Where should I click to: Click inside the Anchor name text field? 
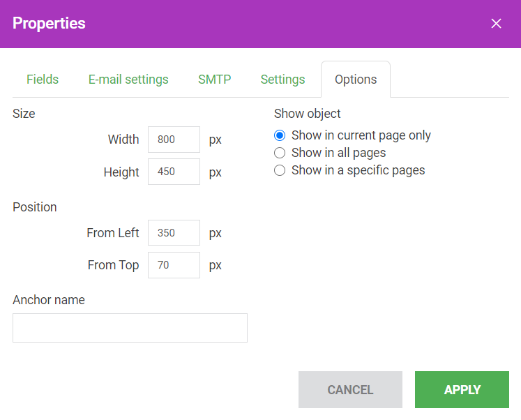click(130, 328)
